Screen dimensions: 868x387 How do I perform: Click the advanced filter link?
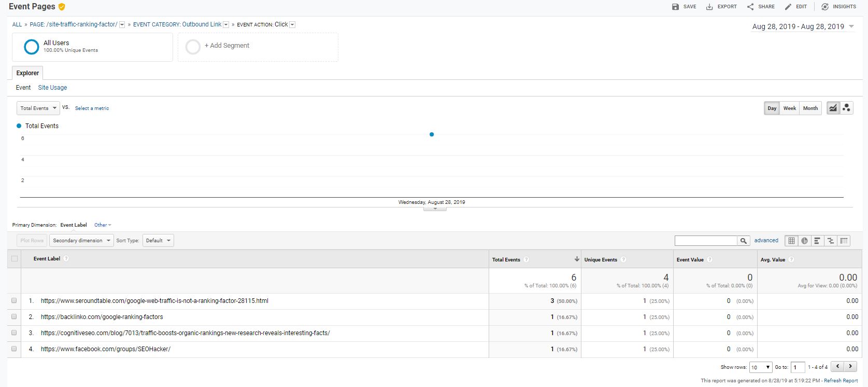tap(766, 241)
